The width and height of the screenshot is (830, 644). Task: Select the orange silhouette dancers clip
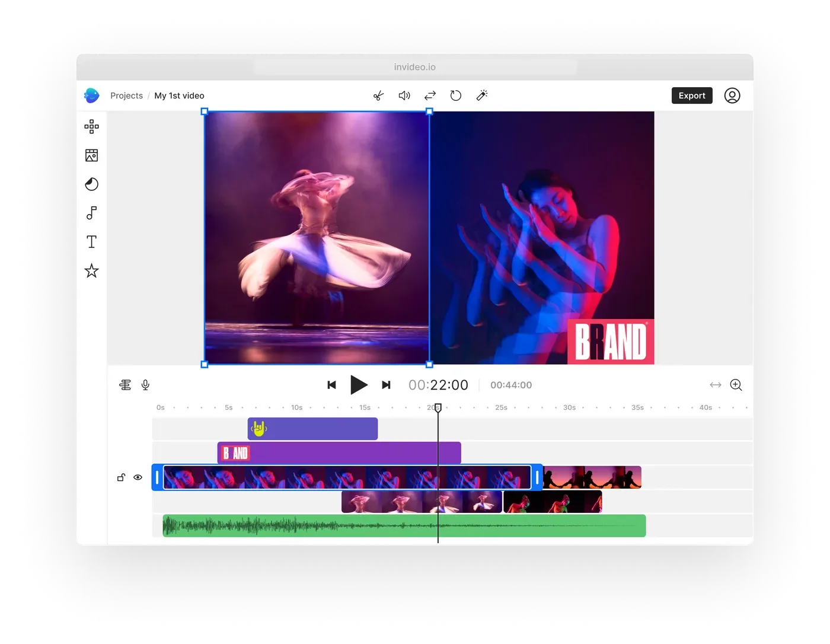pos(592,477)
